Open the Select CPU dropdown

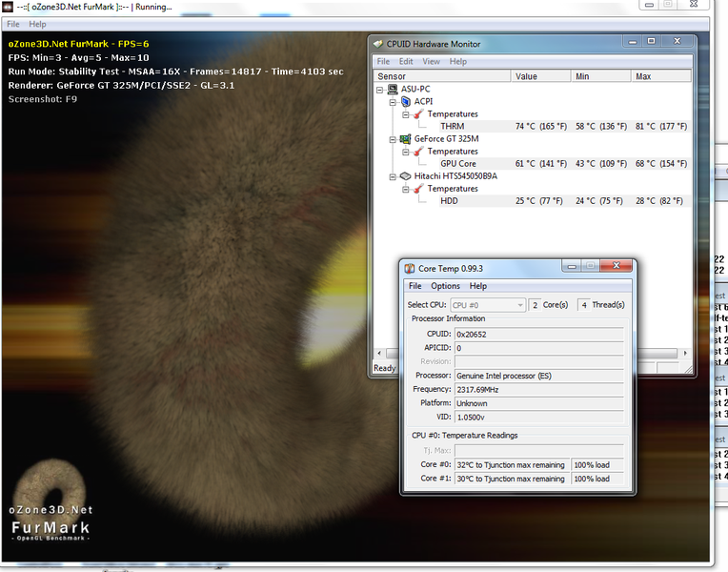pyautogui.click(x=488, y=305)
